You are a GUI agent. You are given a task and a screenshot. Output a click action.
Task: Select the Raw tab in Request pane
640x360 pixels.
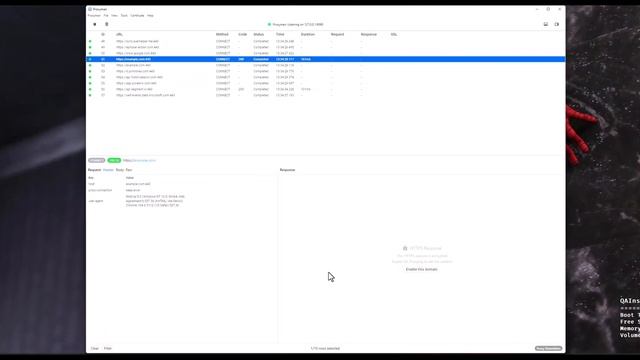129,170
